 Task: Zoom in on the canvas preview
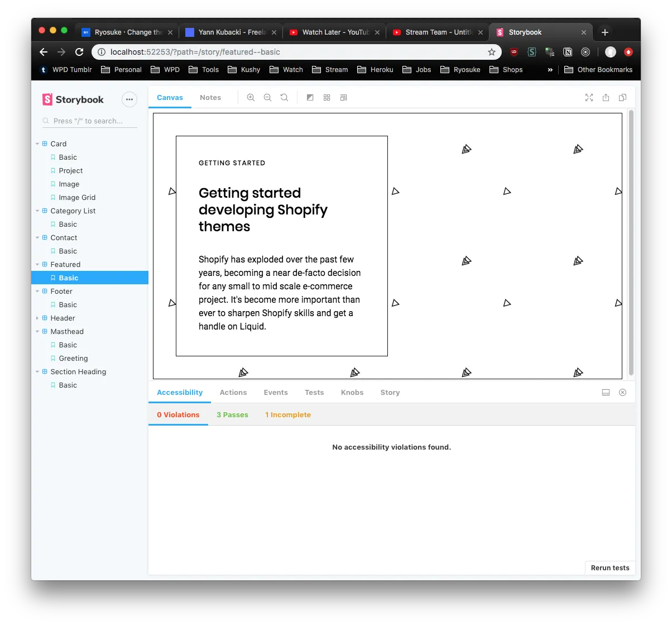coord(251,98)
